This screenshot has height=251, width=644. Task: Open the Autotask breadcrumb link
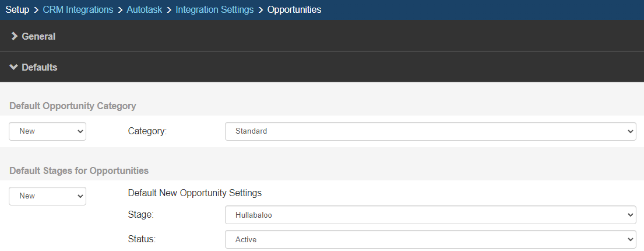pos(144,9)
